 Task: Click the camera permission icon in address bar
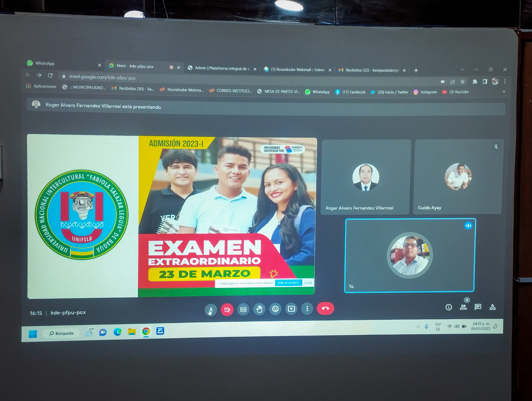coord(443,82)
